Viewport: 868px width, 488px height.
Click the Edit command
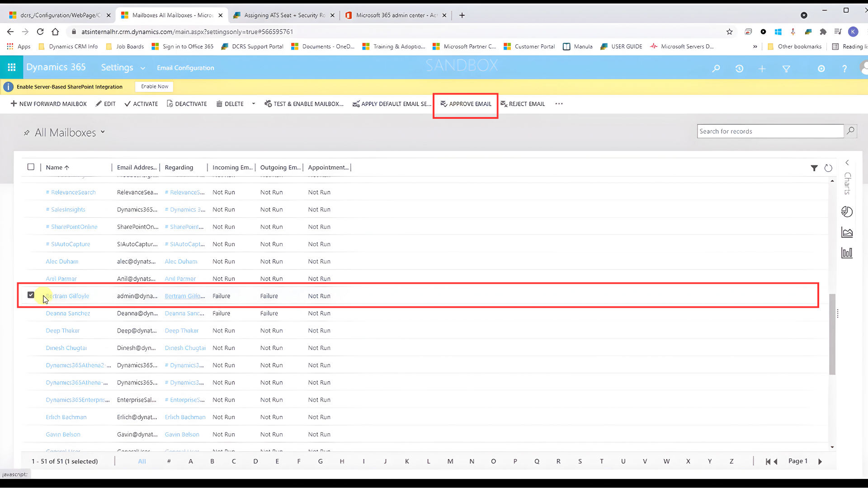point(105,104)
